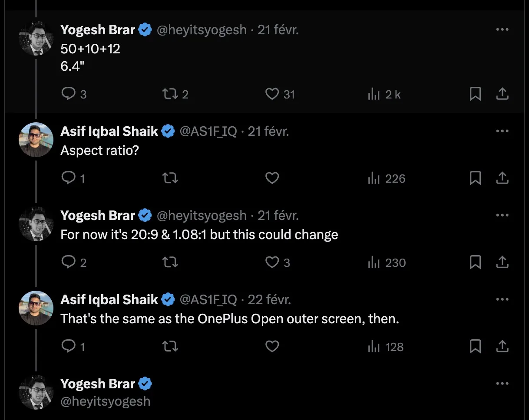Screen dimensions: 529x420
Task: Open the bottom @heyitsyogesh handle link
Action: (x=106, y=401)
